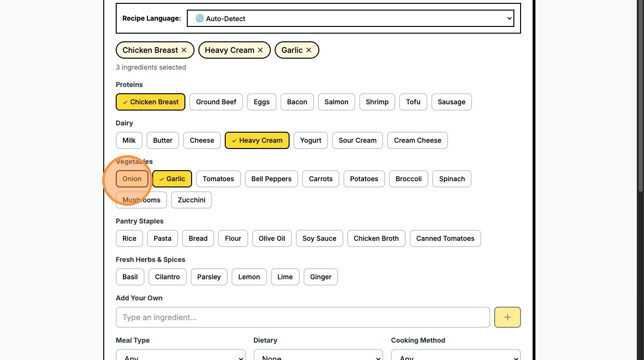Expand the Cooking Method dropdown
644x360 pixels.
pyautogui.click(x=456, y=356)
